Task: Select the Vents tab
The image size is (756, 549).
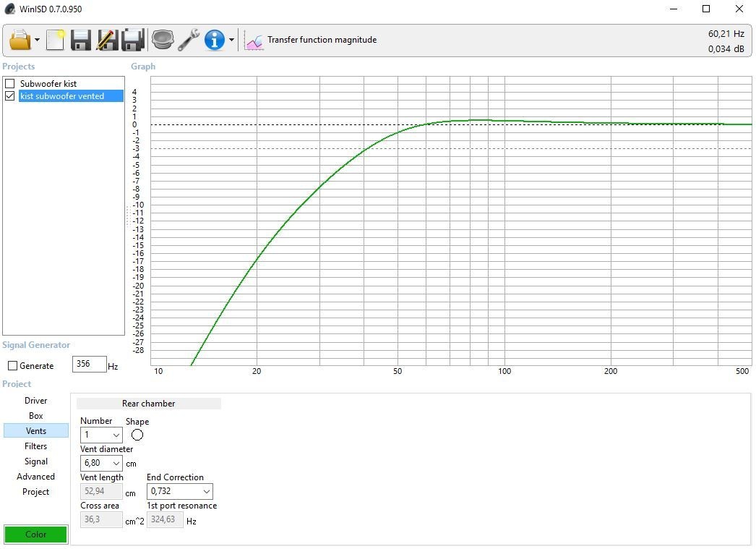Action: click(35, 431)
